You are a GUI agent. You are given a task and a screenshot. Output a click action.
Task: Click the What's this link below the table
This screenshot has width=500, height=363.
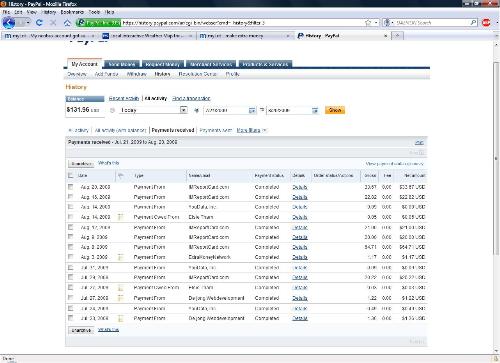[108, 330]
